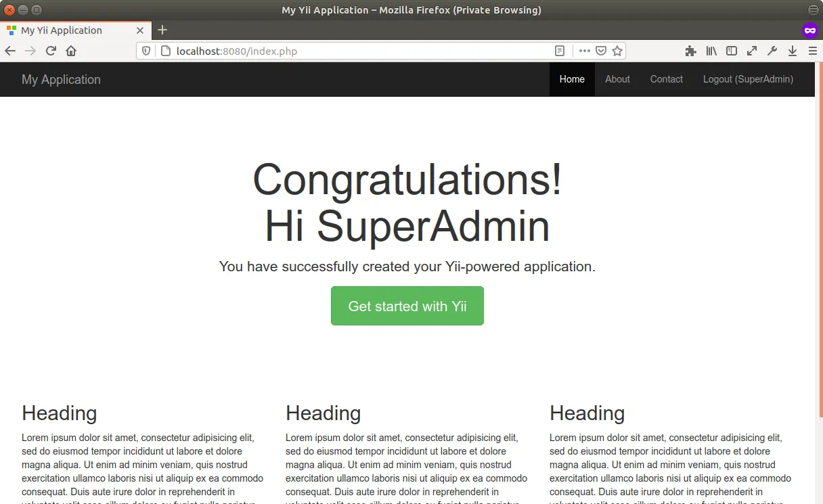The image size is (823, 504).
Task: Reload the current page
Action: click(51, 51)
